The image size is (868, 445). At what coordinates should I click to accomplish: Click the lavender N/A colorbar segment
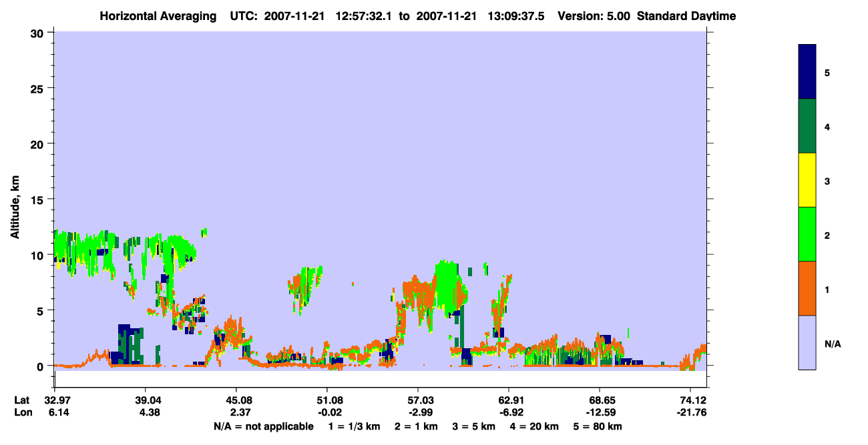[807, 342]
